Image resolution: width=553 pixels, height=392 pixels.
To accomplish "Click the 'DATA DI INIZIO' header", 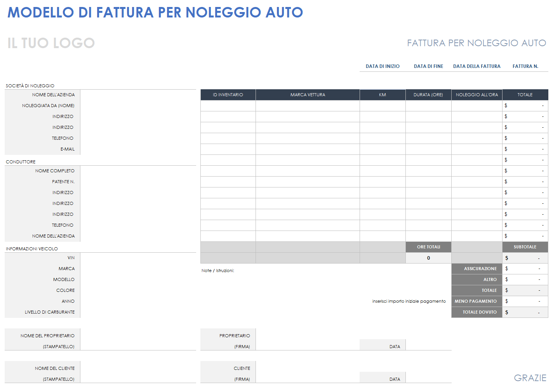I will [383, 66].
